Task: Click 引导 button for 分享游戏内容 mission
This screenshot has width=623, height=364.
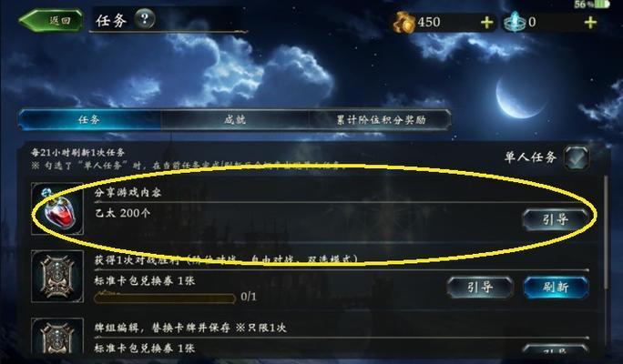Action: click(555, 219)
